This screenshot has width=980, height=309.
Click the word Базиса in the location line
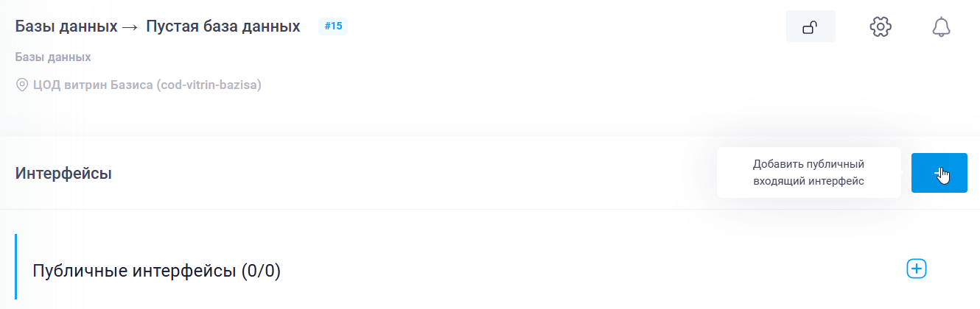[x=130, y=85]
